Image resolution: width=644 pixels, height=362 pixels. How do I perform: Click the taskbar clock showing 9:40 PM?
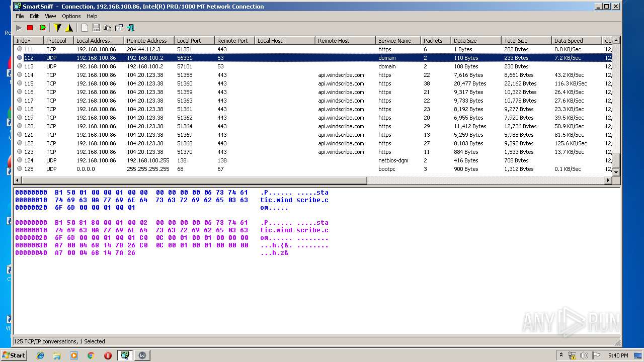tap(618, 355)
